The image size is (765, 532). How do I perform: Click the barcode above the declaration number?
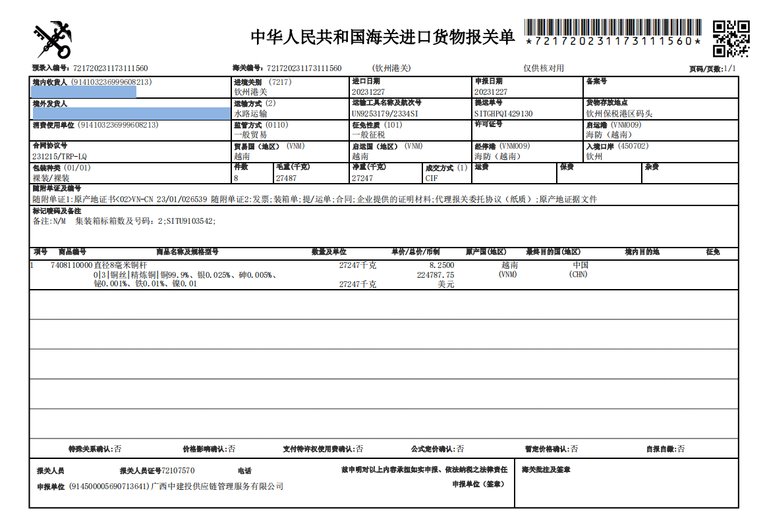[x=613, y=26]
